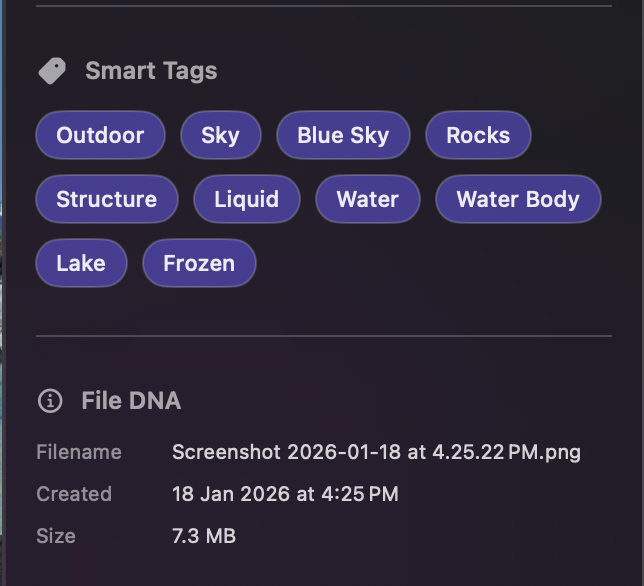Click the File DNA info icon
This screenshot has height=586, width=644.
(x=49, y=401)
